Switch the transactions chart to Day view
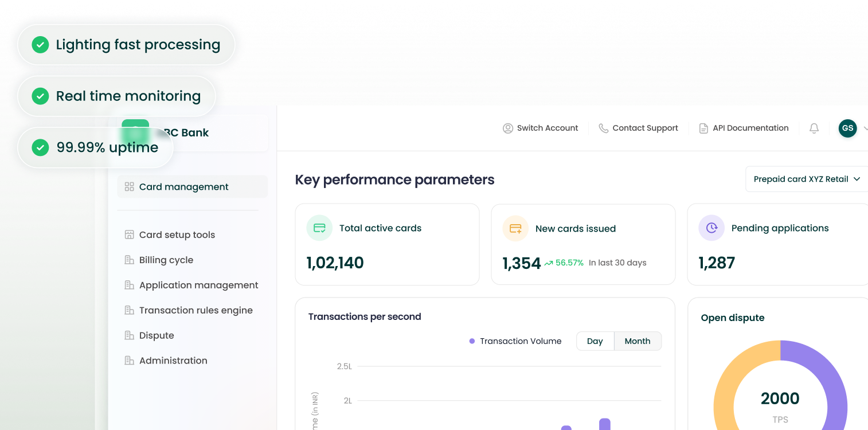The height and width of the screenshot is (430, 868). coord(595,341)
